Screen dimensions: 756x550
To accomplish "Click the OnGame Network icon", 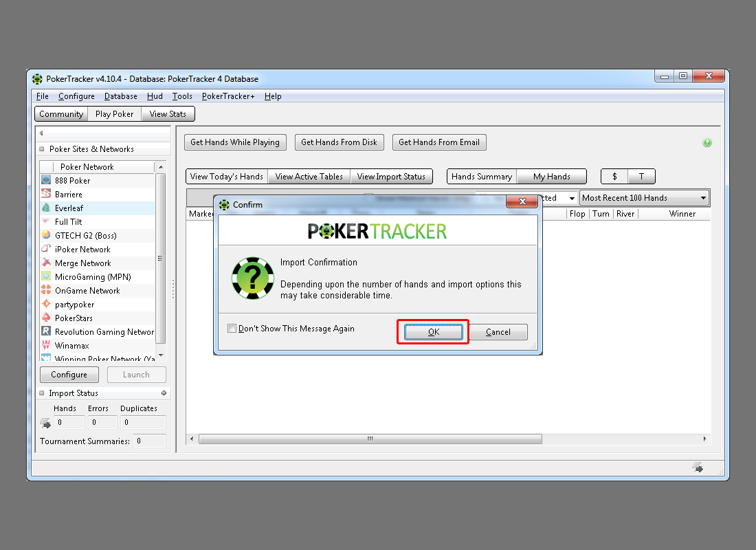I will pos(46,290).
